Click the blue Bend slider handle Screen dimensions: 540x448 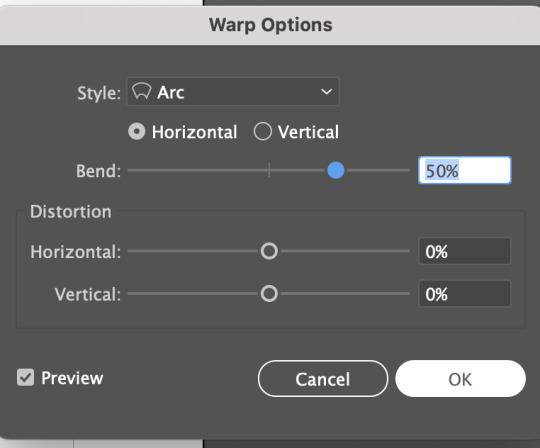[336, 170]
